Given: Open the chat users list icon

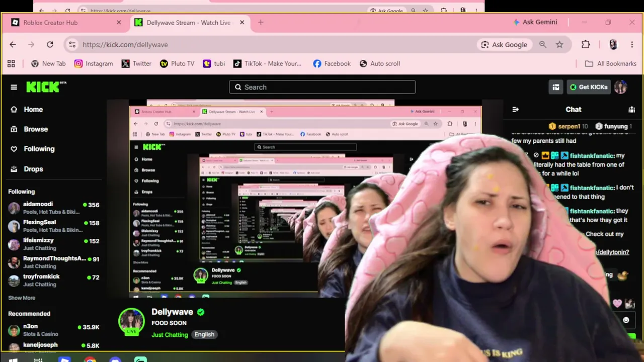Looking at the screenshot, I should [x=631, y=109].
